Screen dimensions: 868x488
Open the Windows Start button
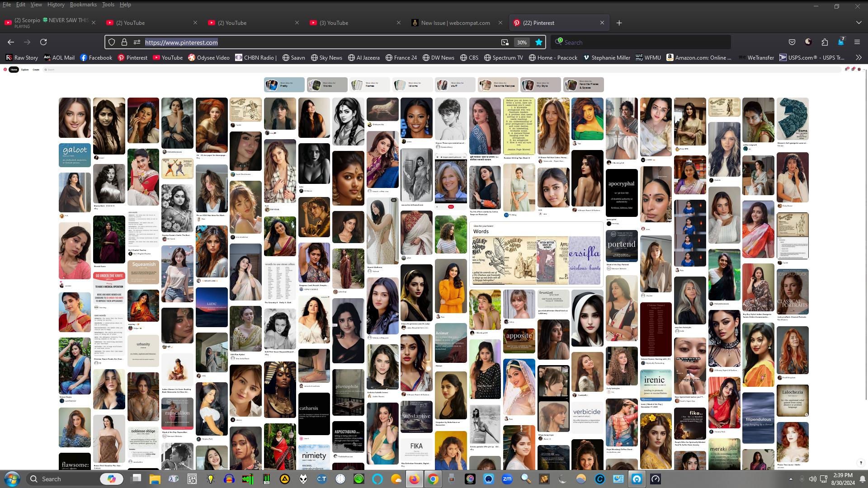click(x=12, y=479)
